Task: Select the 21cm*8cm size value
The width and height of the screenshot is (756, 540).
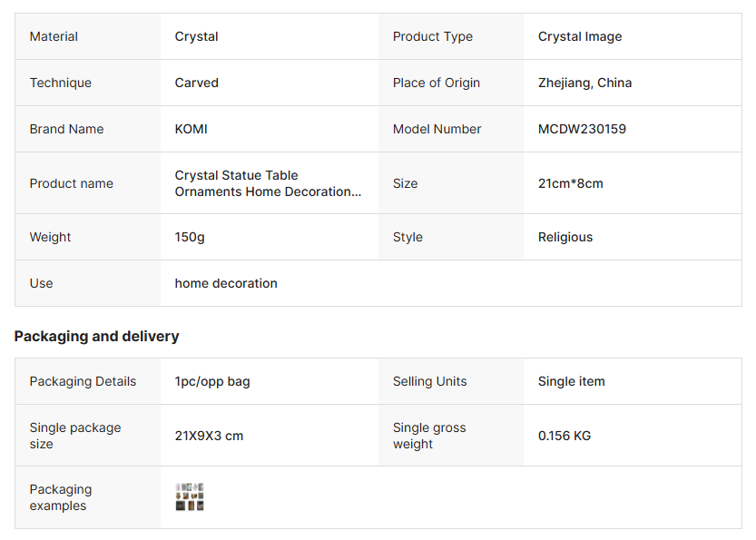Action: [x=570, y=183]
